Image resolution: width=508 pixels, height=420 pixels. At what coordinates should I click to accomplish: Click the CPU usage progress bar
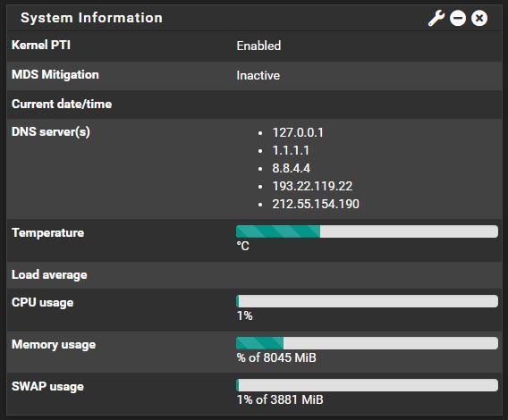pos(367,301)
